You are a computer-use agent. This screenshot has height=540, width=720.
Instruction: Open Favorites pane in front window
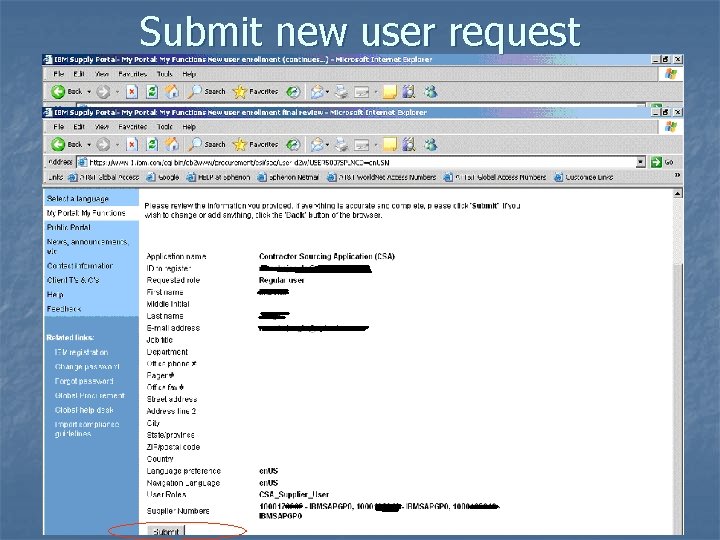(255, 145)
